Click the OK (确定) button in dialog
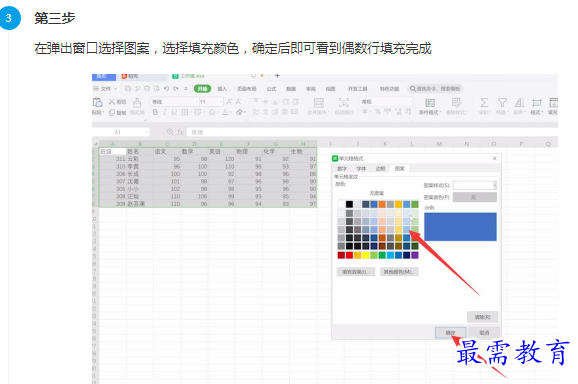Viewport: 578px width, 384px height. coord(450,332)
